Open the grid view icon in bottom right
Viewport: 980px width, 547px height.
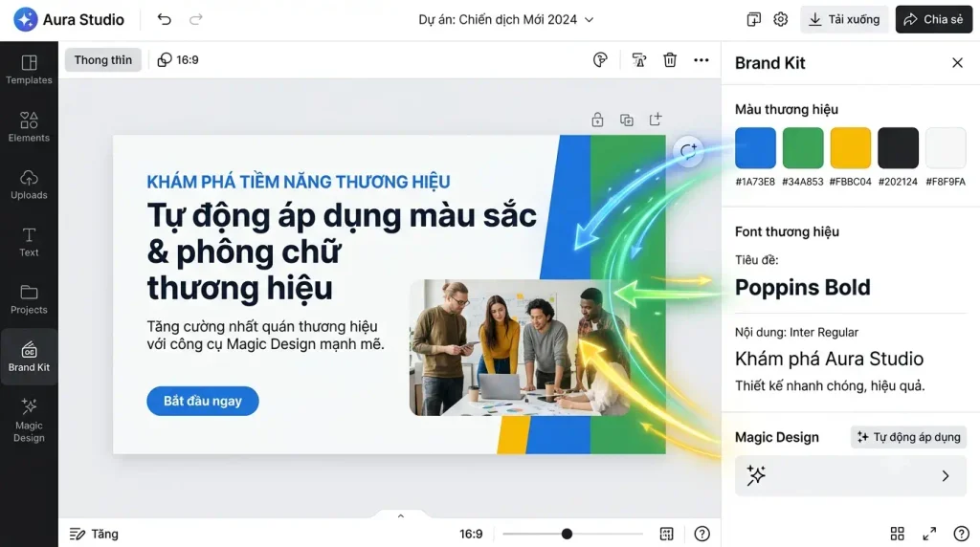897,534
